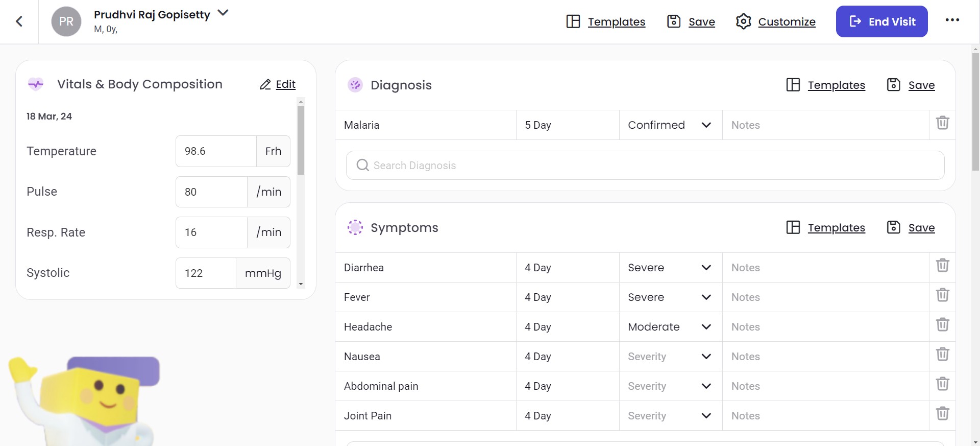The width and height of the screenshot is (980, 446).
Task: Remove the Headache symptom via trash icon
Action: tap(942, 325)
